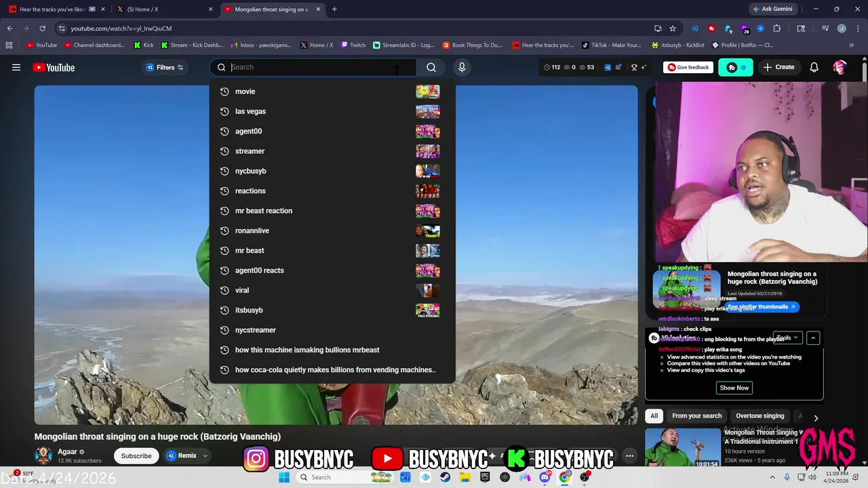The height and width of the screenshot is (488, 868).
Task: Click the trophy icon in the stats bar
Action: [634, 67]
